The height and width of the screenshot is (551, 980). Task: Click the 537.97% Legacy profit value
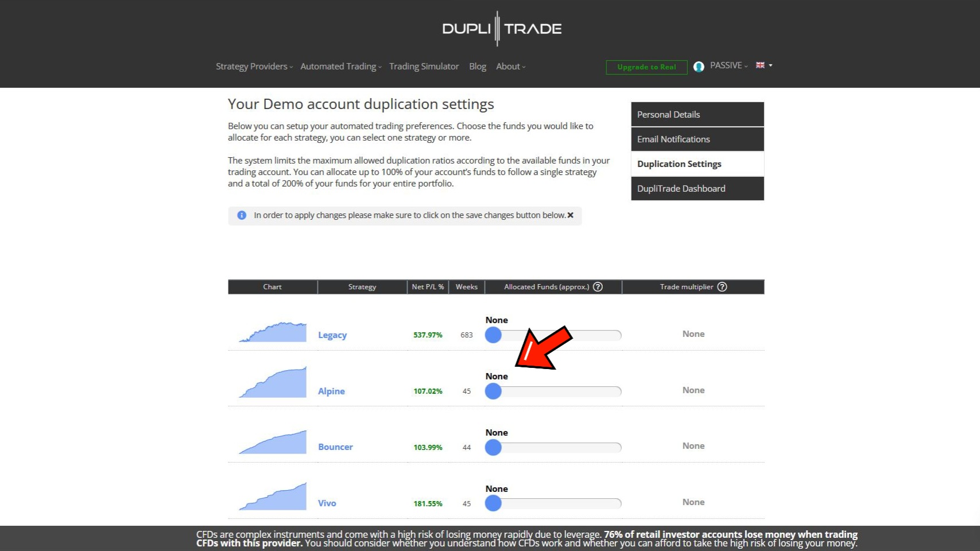[x=428, y=335]
